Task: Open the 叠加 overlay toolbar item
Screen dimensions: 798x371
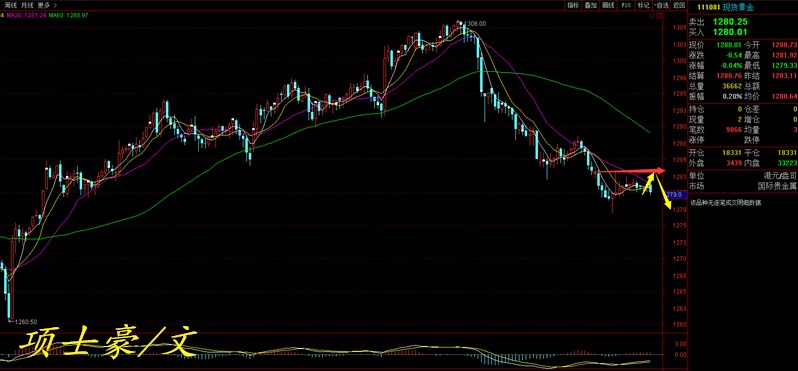Action: click(x=590, y=5)
